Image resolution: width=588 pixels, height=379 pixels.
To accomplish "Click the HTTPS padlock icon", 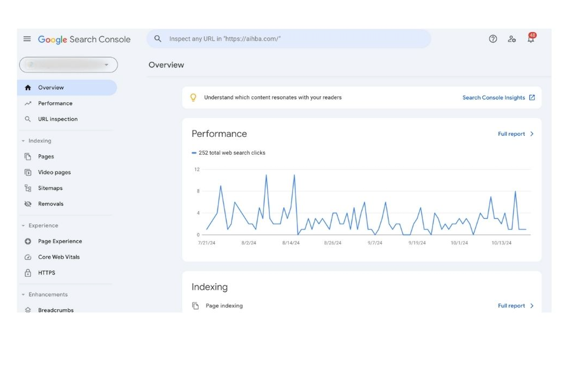I will 28,273.
